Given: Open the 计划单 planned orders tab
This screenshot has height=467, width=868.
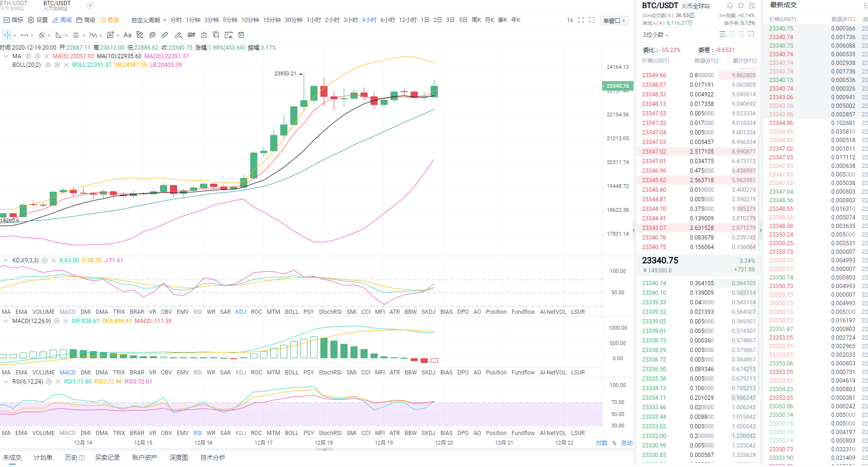Looking at the screenshot, I should pyautogui.click(x=43, y=457).
